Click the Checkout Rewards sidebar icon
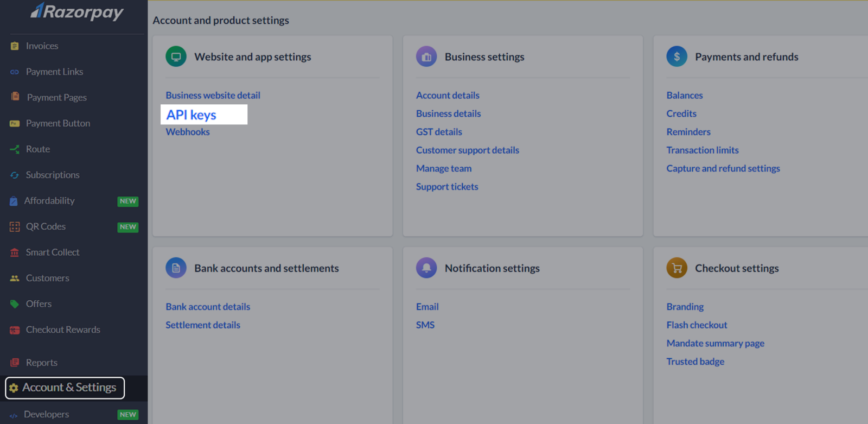 (15, 330)
